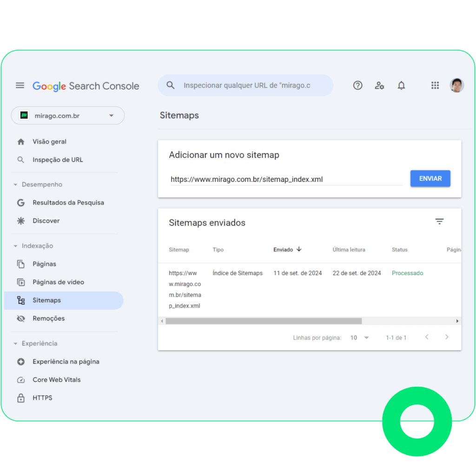This screenshot has width=476, height=476.
Task: Open the Help question mark icon
Action: (357, 86)
